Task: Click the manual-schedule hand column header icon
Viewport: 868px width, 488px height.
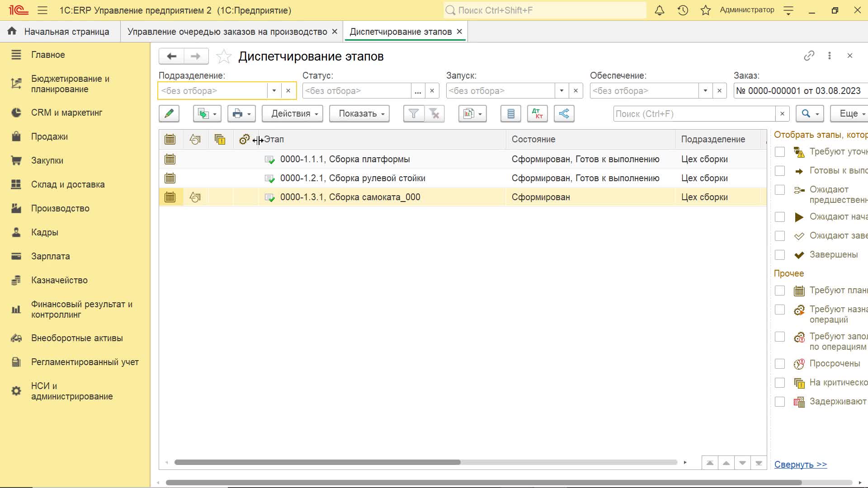Action: click(x=195, y=139)
